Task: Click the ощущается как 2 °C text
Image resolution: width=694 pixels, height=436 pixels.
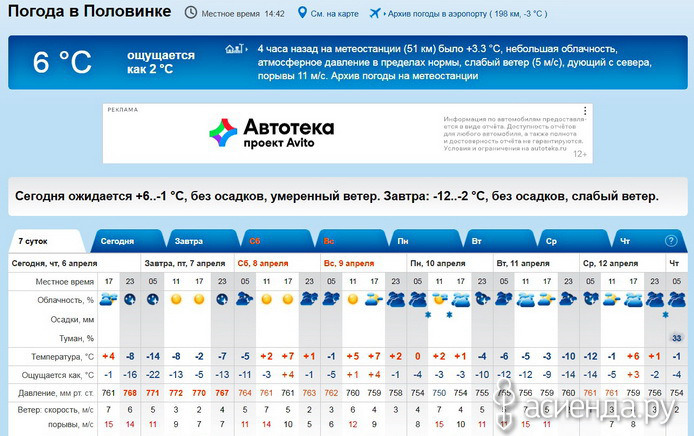Action: coord(161,62)
